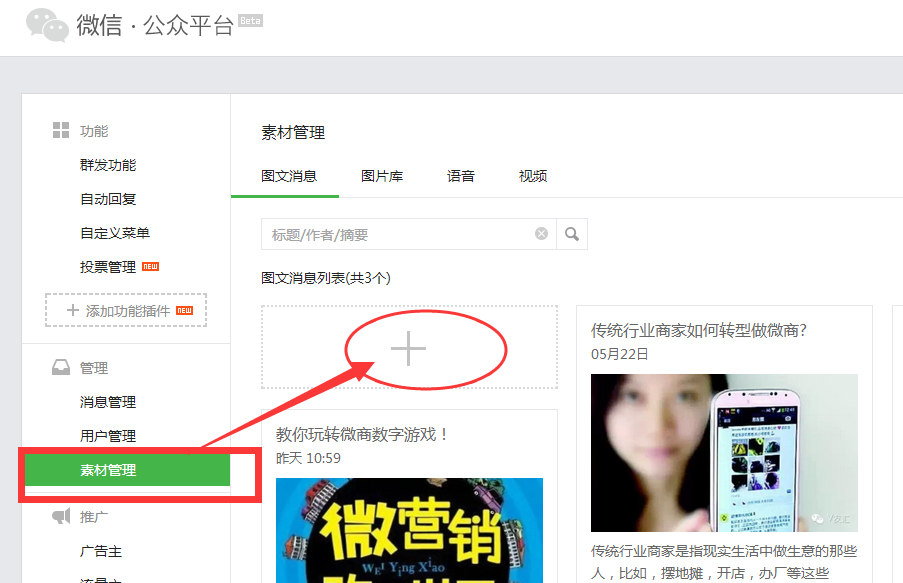Click the 图文消息列表(共3个) label
The image size is (903, 583).
(x=326, y=278)
